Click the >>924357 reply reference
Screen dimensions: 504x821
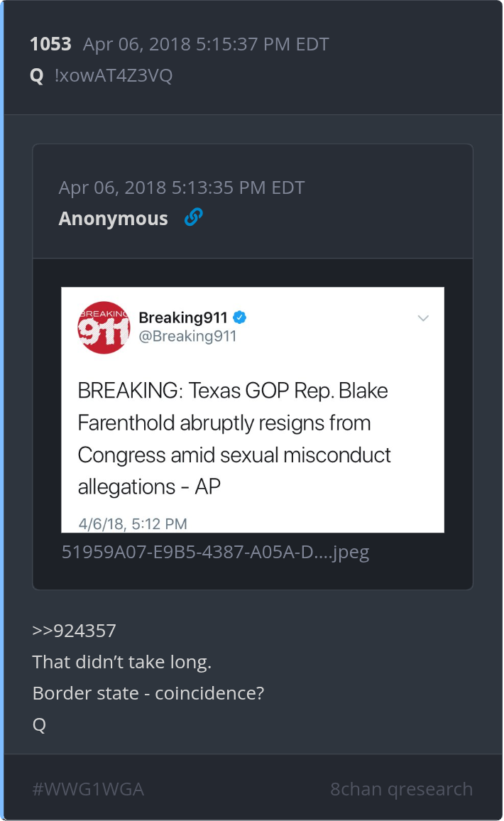point(74,631)
